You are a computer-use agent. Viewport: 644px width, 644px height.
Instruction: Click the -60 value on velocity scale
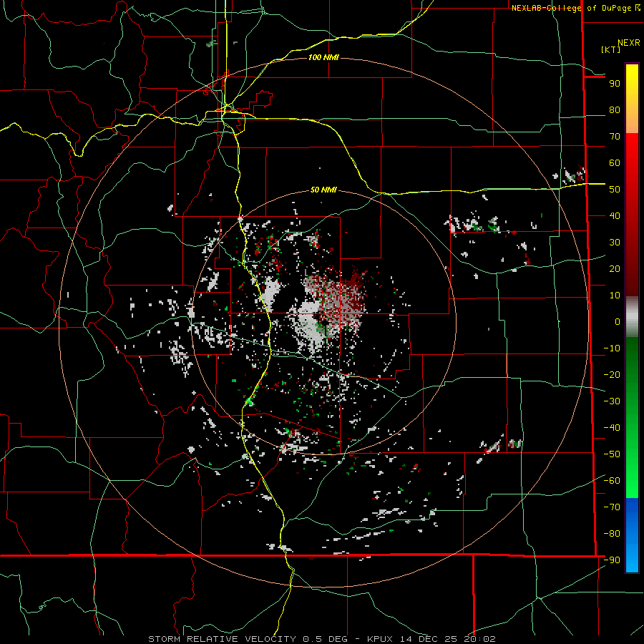612,481
